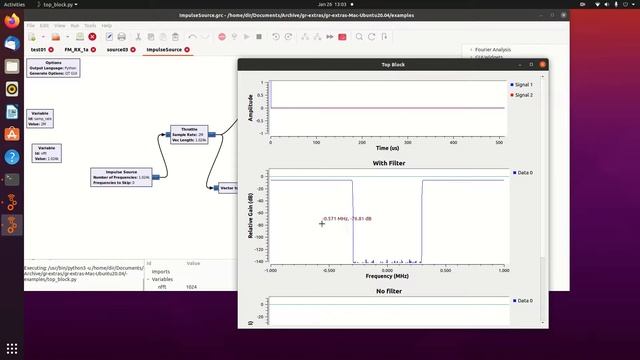Open the Edit menu
Image resolution: width=640 pixels, height=360 pixels.
click(x=44, y=25)
